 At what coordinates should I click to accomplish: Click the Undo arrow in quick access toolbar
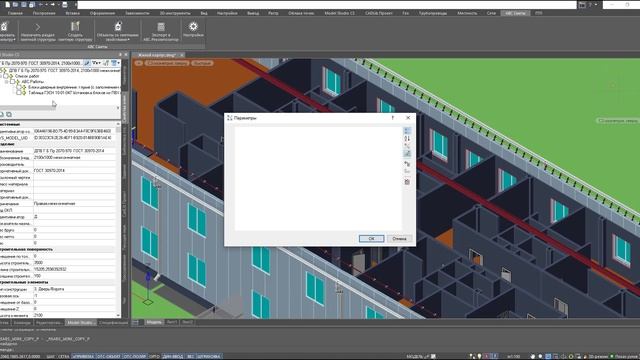point(41,4)
